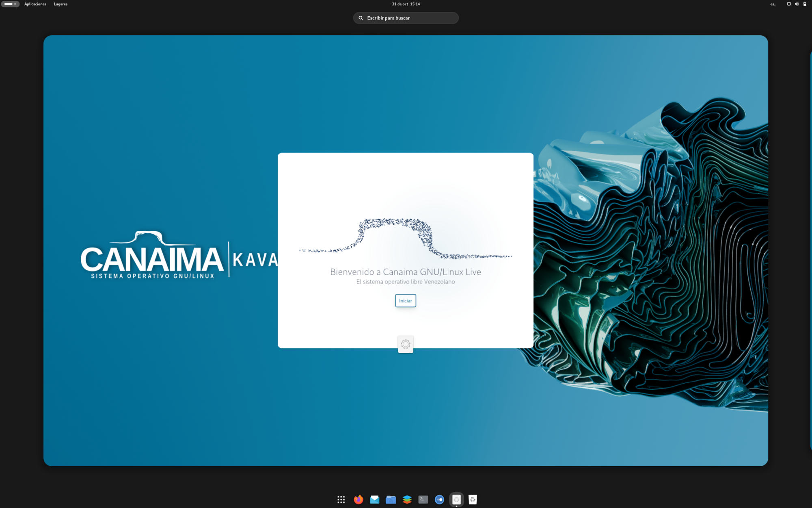812x508 pixels.
Task: Open system menu via volume icon
Action: coord(797,4)
